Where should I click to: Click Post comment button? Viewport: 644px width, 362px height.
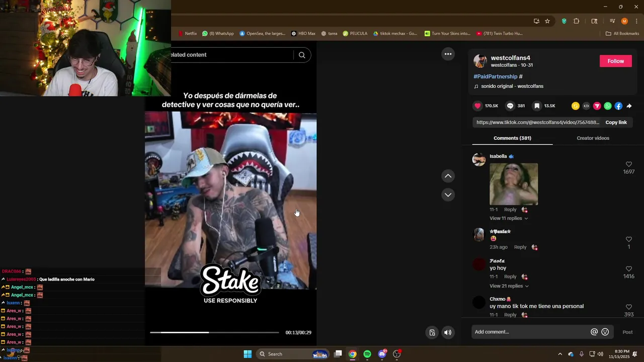(627, 332)
